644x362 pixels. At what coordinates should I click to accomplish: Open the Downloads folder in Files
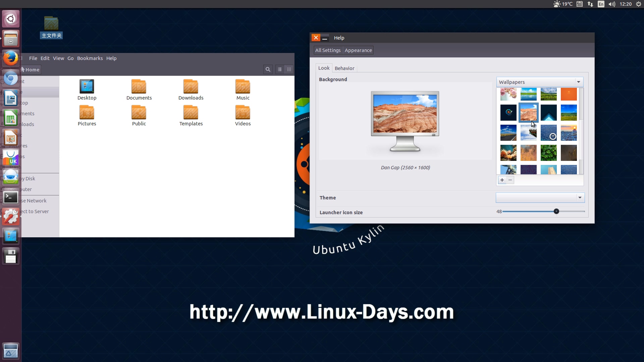coord(191,90)
